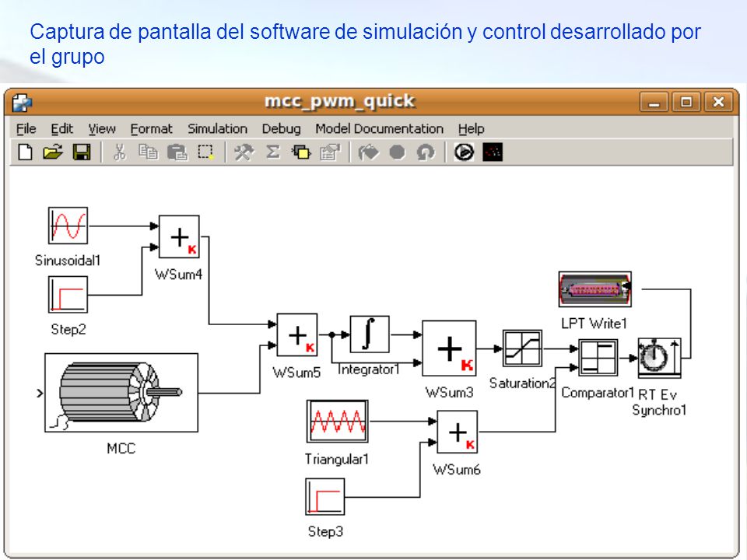This screenshot has width=747, height=560.
Task: Open the File menu
Action: click(26, 128)
